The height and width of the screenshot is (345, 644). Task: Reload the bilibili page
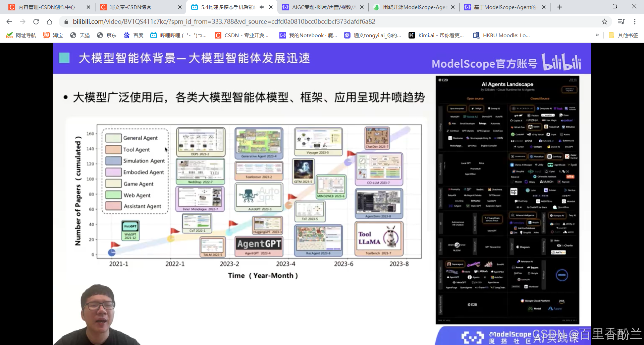click(36, 22)
